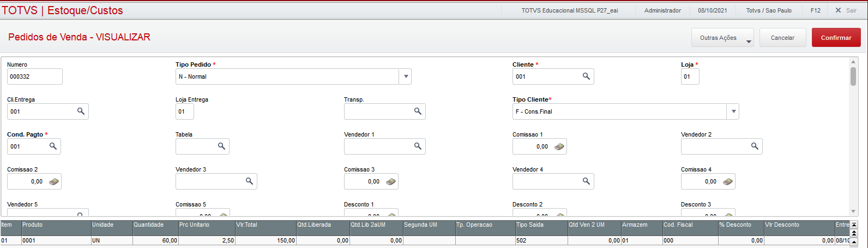This screenshot has height=248, width=868.
Task: Click the Unidade cell UN
Action: [x=112, y=240]
